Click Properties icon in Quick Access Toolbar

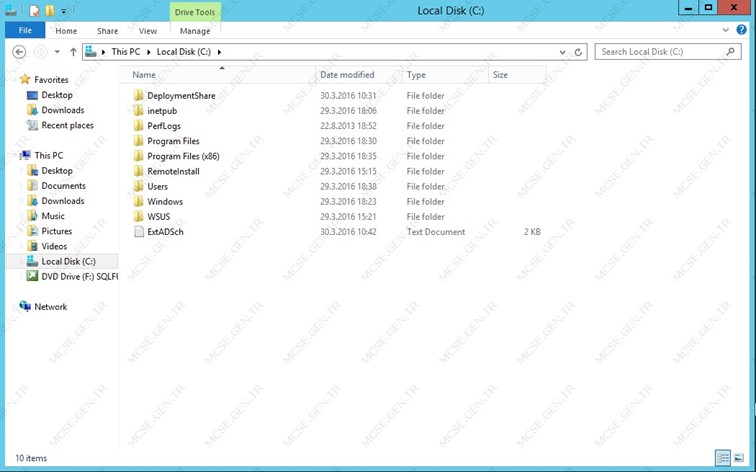click(34, 10)
